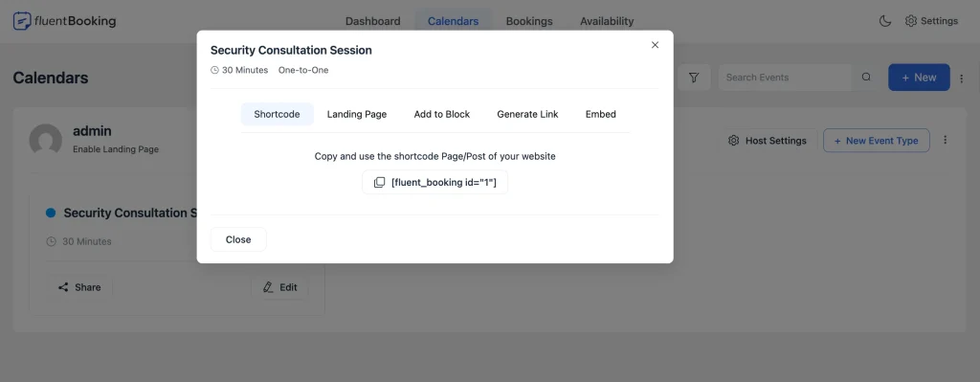Click + New Event Type button
This screenshot has width=980, height=382.
877,141
